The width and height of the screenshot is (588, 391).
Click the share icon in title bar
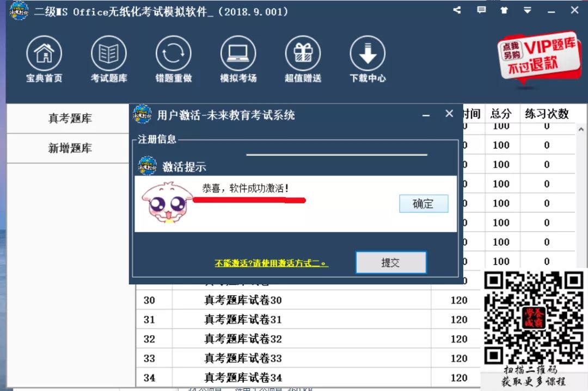click(457, 10)
